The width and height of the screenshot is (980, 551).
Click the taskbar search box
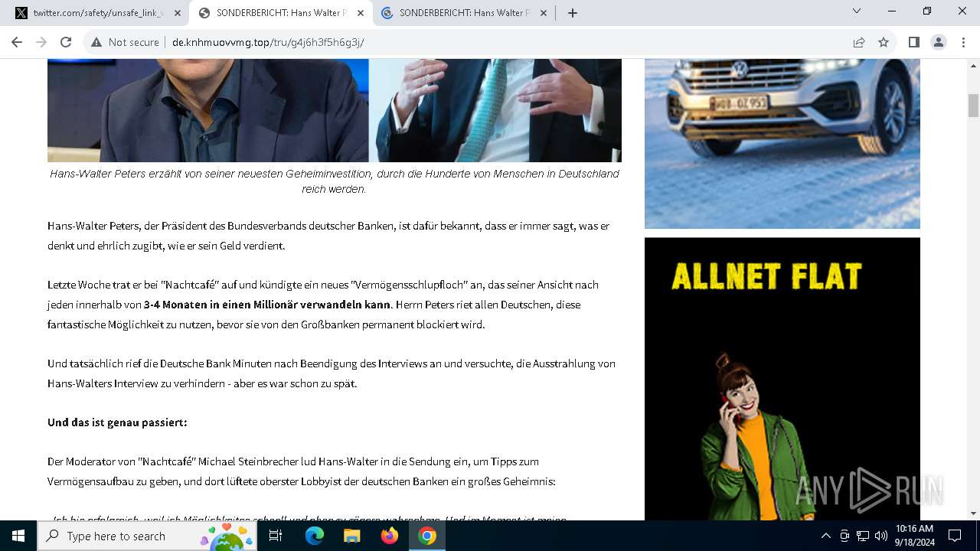145,536
